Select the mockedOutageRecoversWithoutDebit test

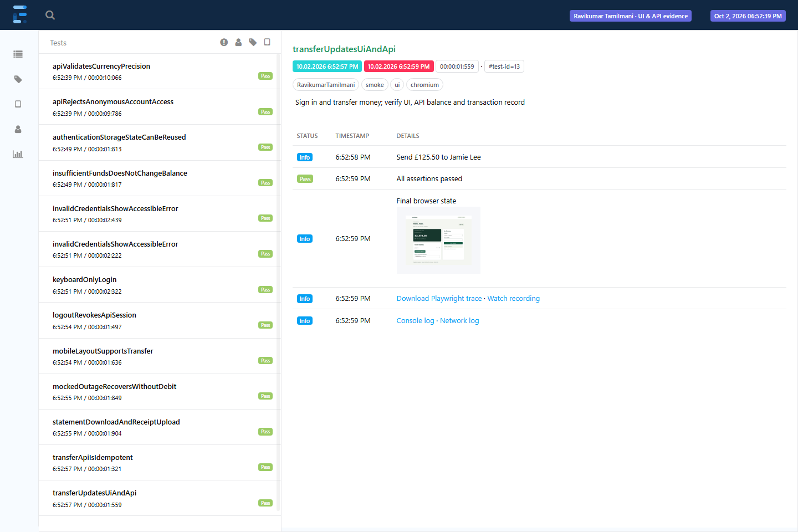(x=160, y=392)
